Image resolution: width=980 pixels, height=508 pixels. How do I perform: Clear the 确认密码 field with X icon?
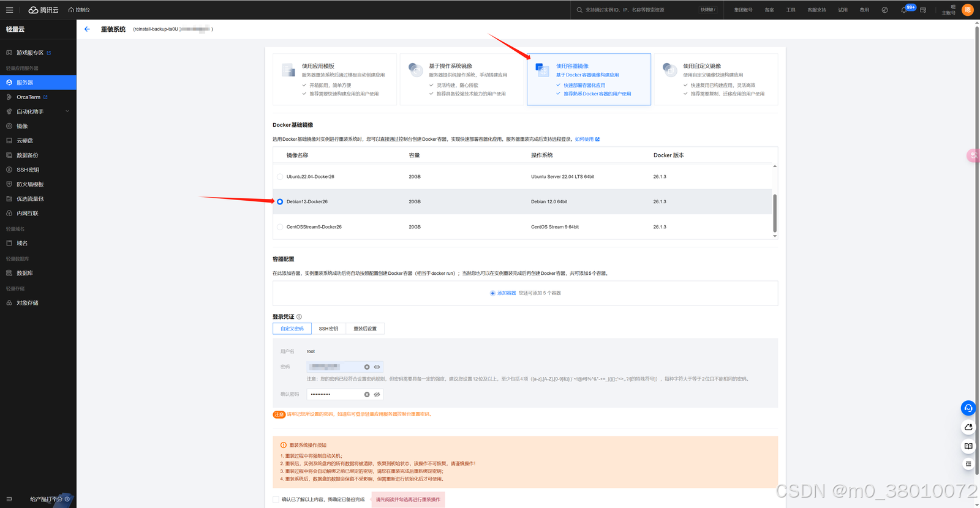tap(367, 395)
